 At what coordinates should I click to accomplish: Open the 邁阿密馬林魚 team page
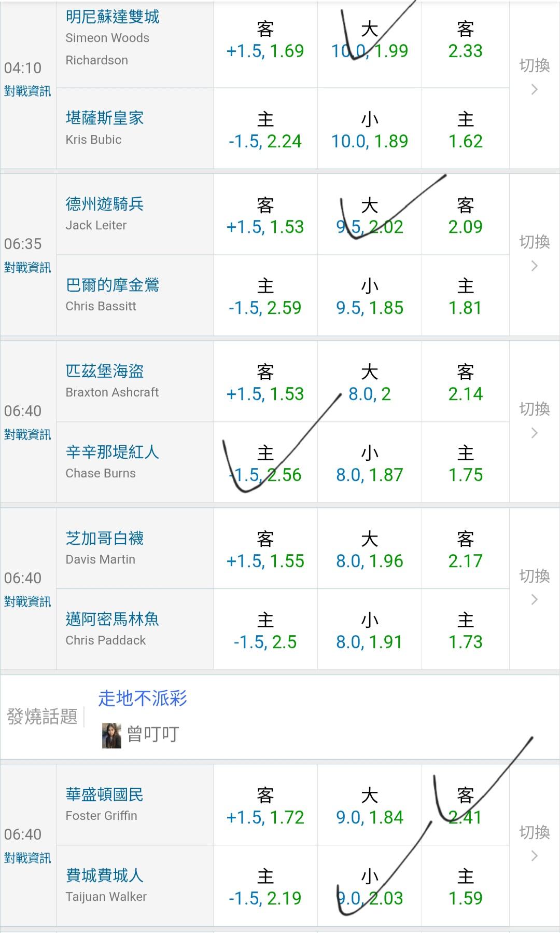coord(113,619)
